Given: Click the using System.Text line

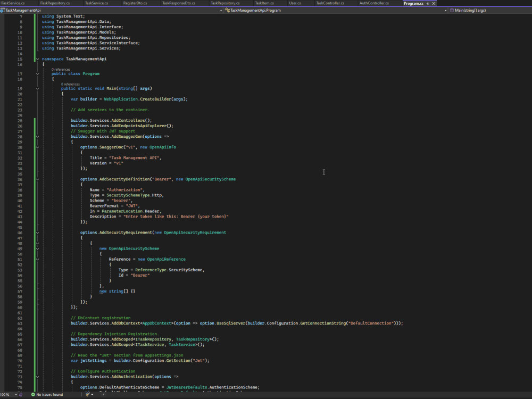Looking at the screenshot, I should tap(63, 16).
